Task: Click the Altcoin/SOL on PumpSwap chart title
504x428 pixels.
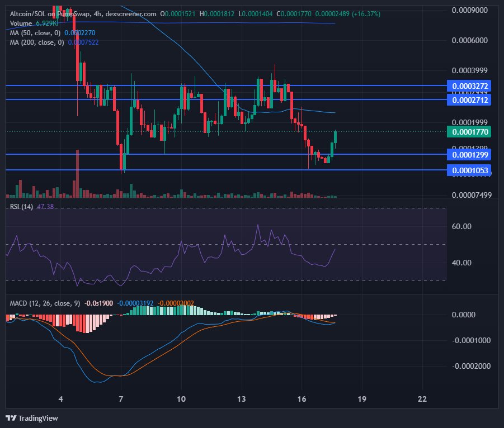Action: click(83, 14)
